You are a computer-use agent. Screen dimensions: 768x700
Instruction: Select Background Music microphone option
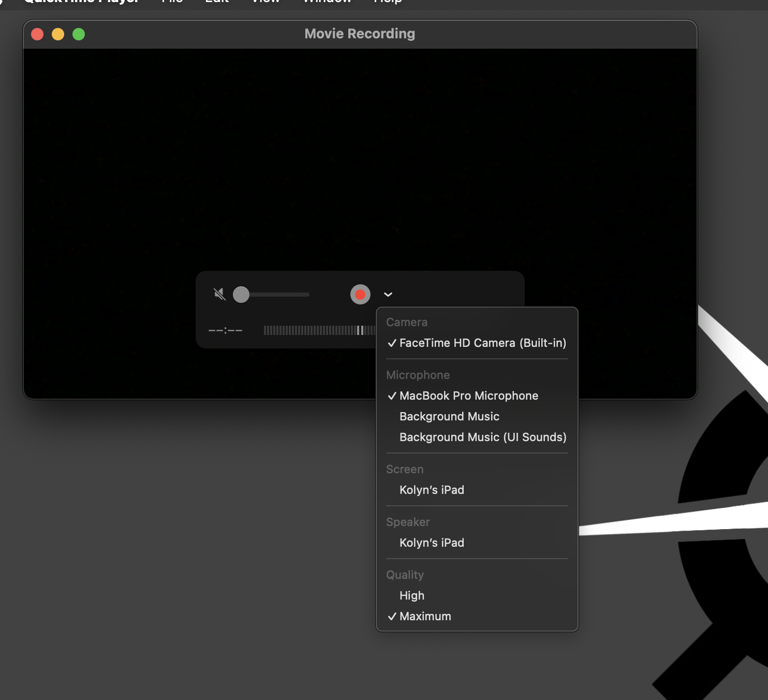click(x=449, y=416)
